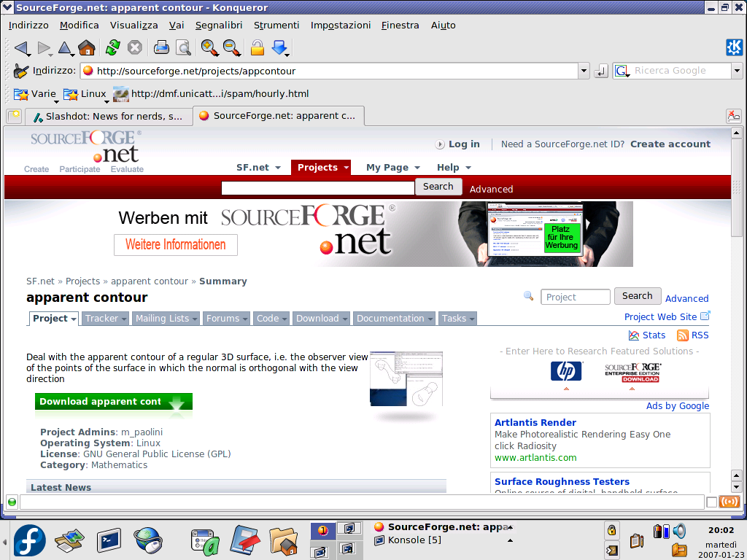Click the red bar site search field
Image resolution: width=747 pixels, height=560 pixels.
tap(318, 188)
